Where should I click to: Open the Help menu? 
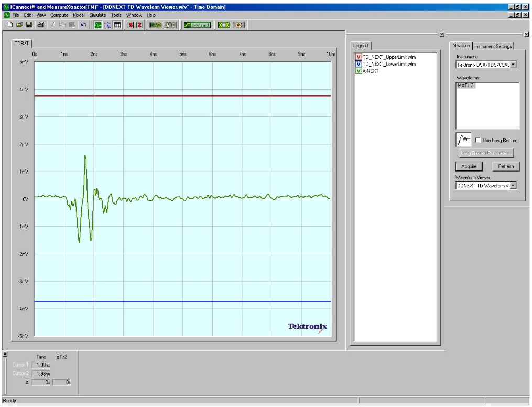pos(151,15)
